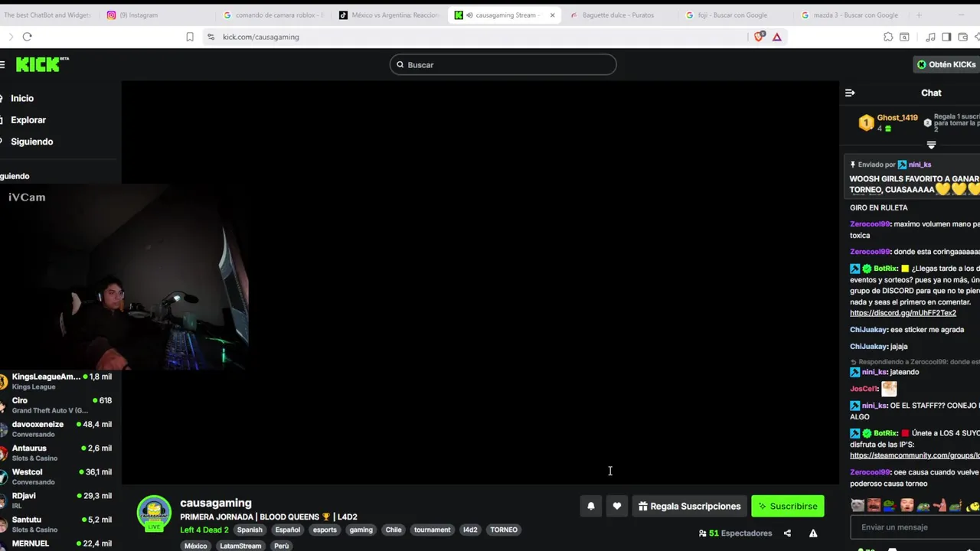The width and height of the screenshot is (980, 551).
Task: Switch to mazda 3 - Buscar con Google tab
Action: [x=850, y=15]
